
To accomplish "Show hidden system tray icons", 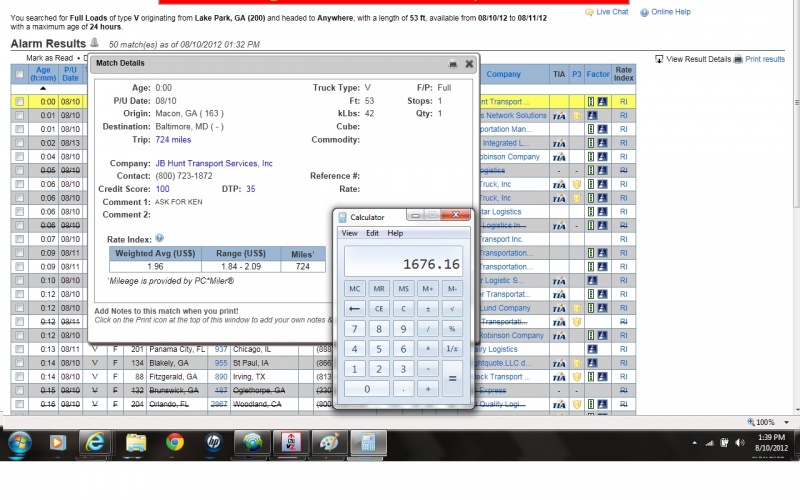I will [694, 443].
